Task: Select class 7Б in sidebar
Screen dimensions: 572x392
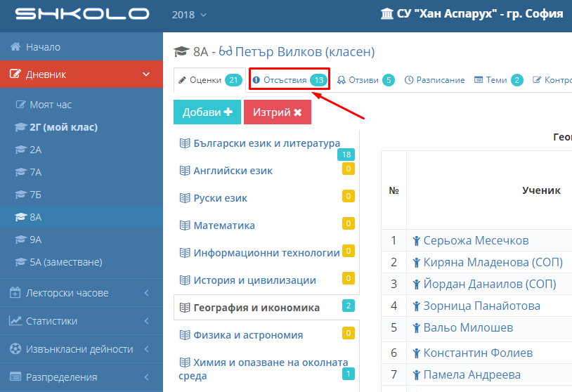Action: click(35, 195)
